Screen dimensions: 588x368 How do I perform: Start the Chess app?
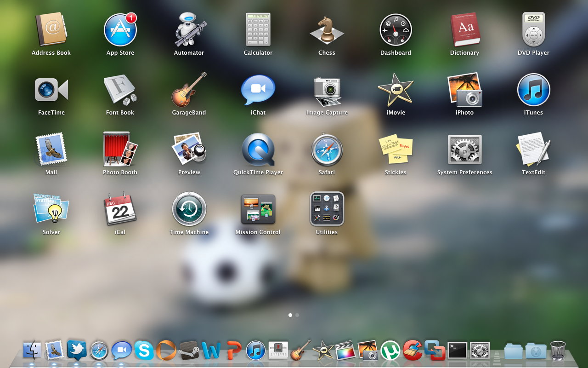327,30
